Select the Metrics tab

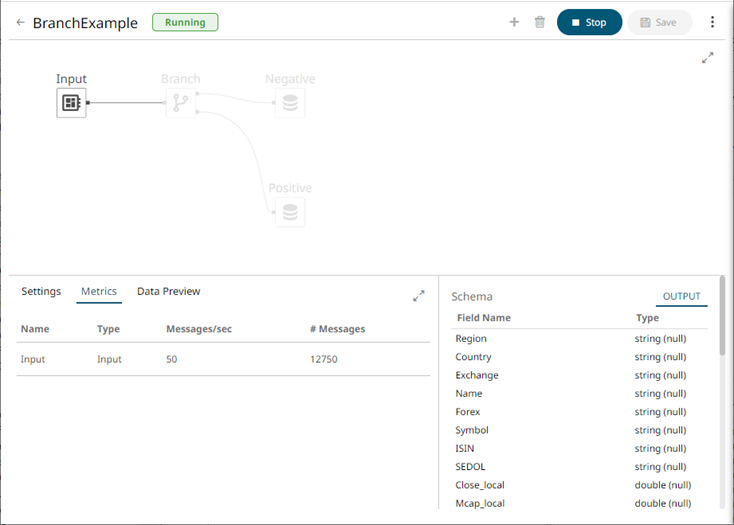tap(99, 292)
